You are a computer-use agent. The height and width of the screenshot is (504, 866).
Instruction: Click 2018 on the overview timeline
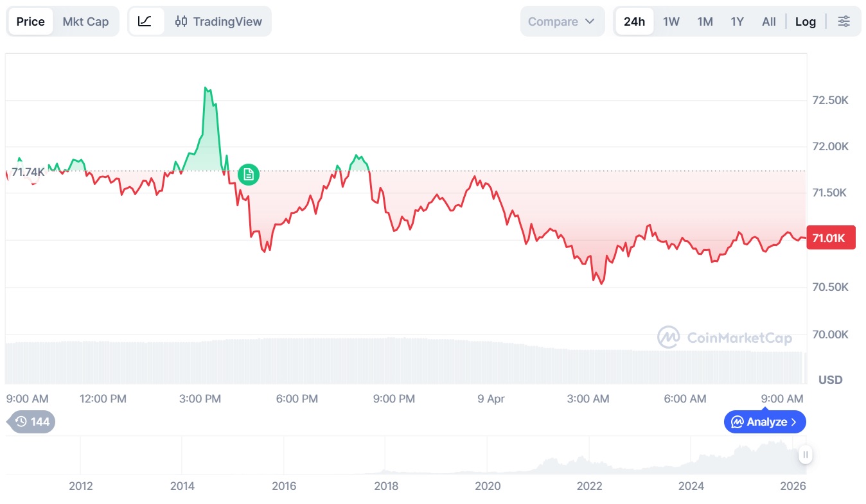pos(385,485)
